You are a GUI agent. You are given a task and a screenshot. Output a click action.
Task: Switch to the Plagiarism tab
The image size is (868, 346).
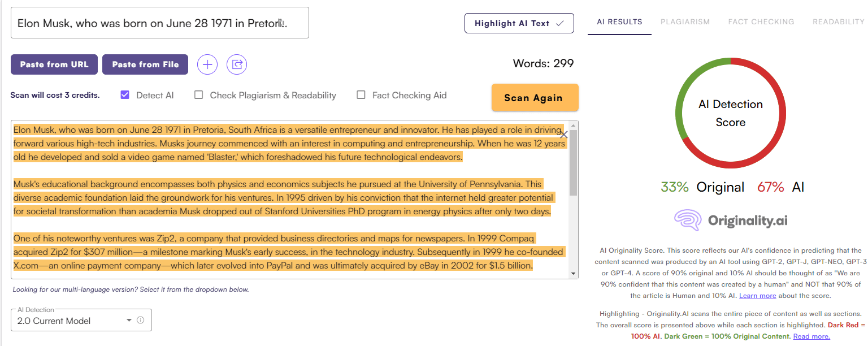[685, 22]
